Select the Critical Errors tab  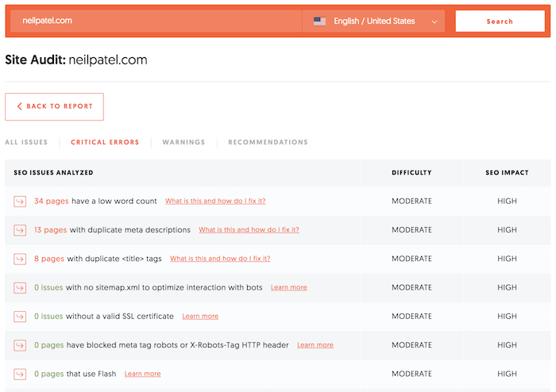click(x=105, y=142)
